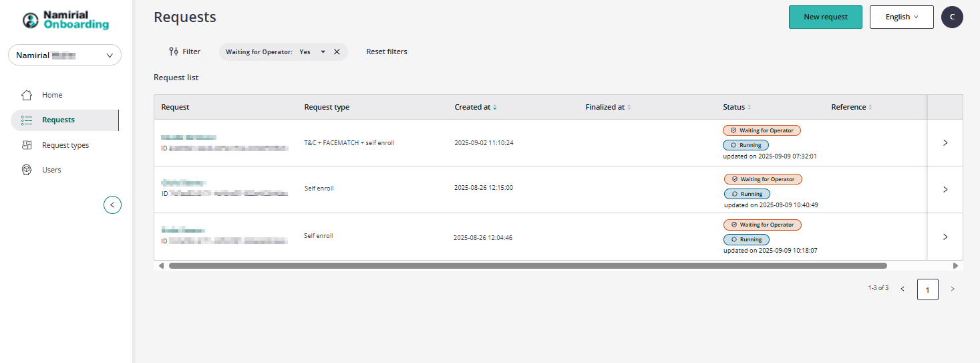Open details arrow for the T&C FACEMATCH request
980x363 pixels.
[x=945, y=142]
